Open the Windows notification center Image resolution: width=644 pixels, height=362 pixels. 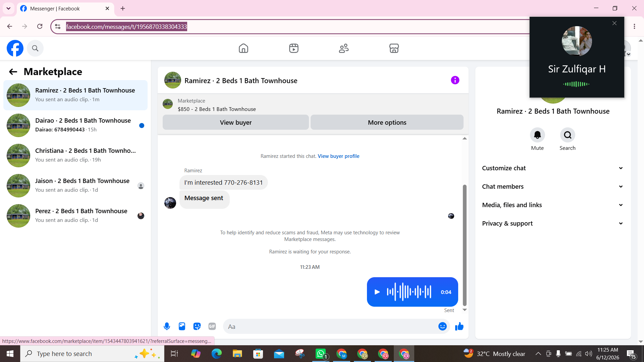point(631,354)
